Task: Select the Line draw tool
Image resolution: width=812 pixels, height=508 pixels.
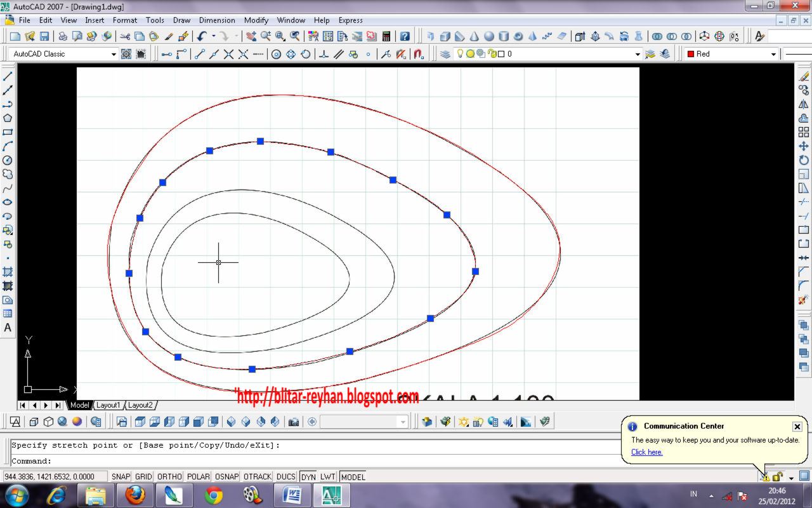Action: [8, 76]
